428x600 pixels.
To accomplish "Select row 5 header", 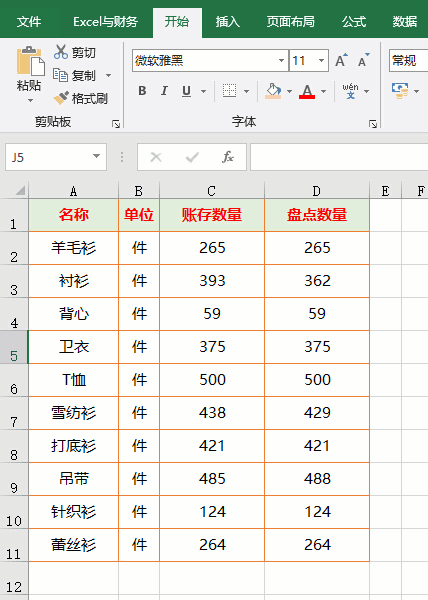I will [14, 347].
